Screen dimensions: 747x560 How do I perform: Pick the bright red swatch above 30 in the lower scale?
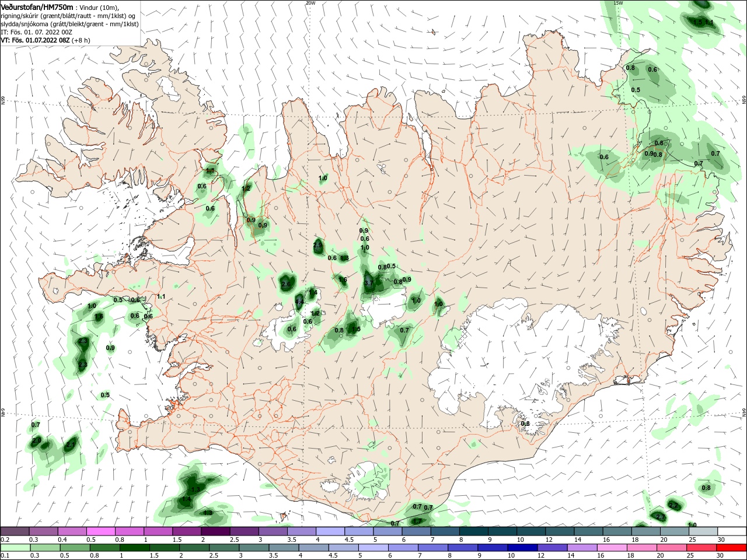pyautogui.click(x=732, y=548)
